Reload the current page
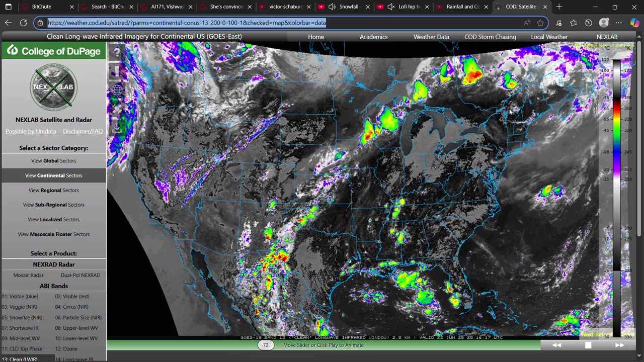This screenshot has height=362, width=644. (x=23, y=23)
